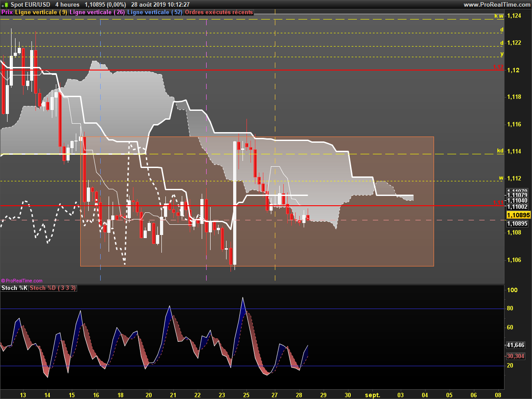
Task: Click the 28 août 2019 date and time
Action: (x=160, y=4)
